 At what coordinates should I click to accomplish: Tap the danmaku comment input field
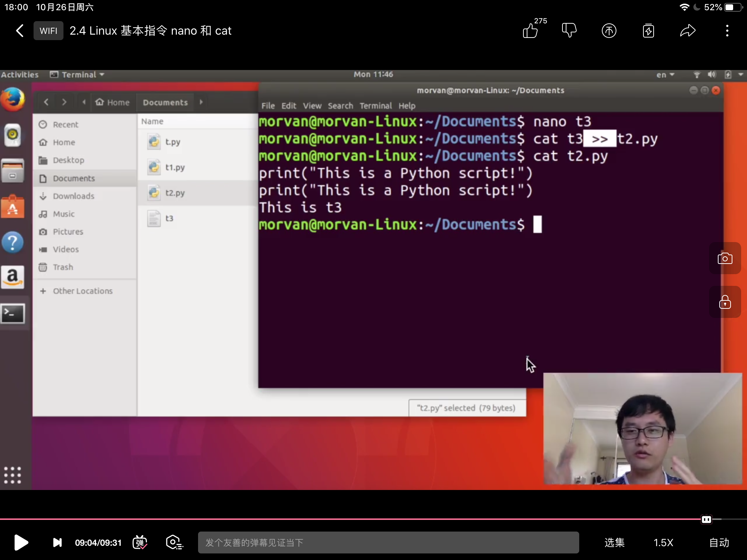point(388,542)
